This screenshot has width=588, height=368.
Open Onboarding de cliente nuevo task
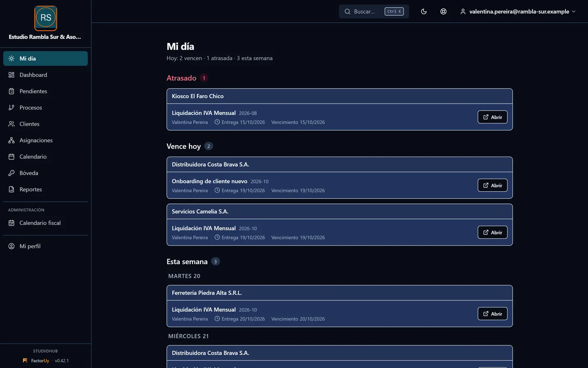[x=492, y=185]
